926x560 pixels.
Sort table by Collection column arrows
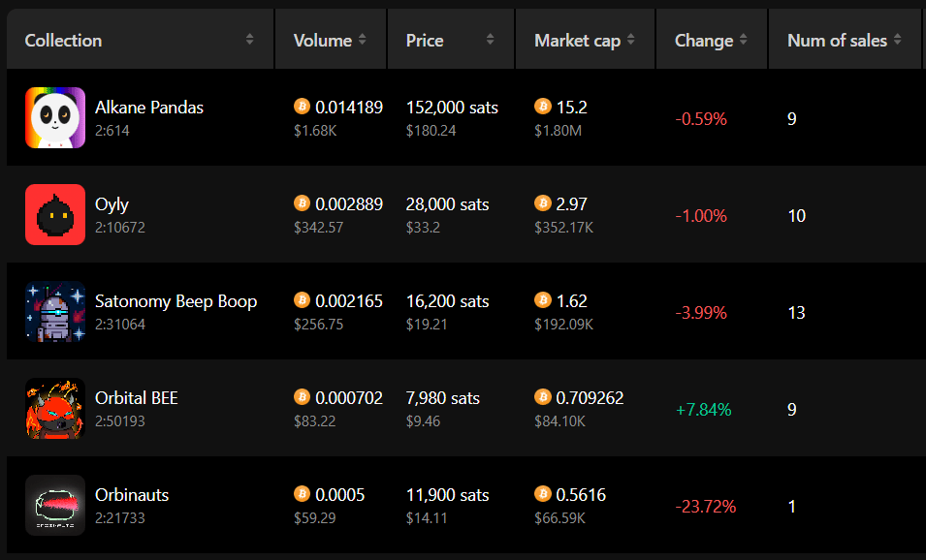coord(250,40)
